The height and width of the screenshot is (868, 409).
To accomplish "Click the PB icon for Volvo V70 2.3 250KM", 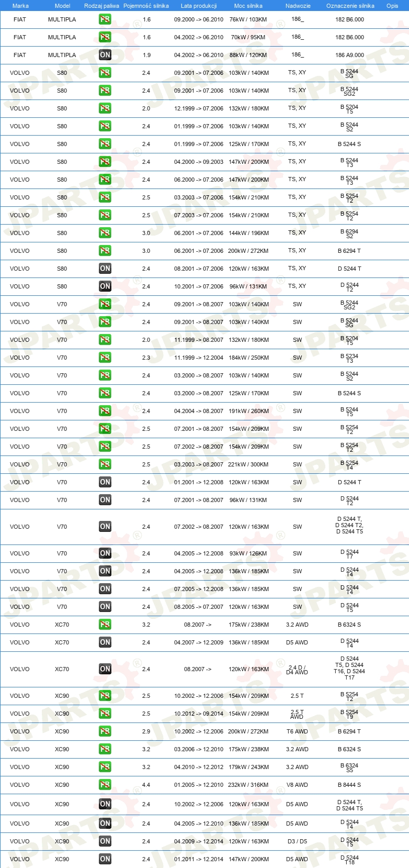I will [105, 358].
